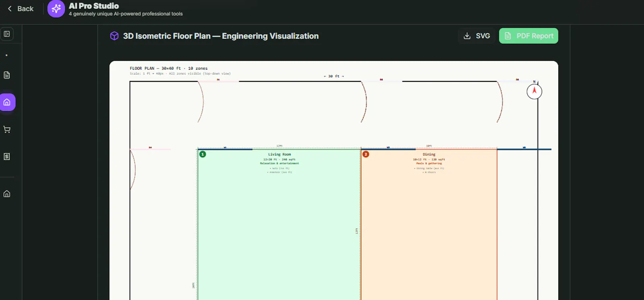
Task: Click the small dot indicator in sidebar
Action: click(6, 55)
